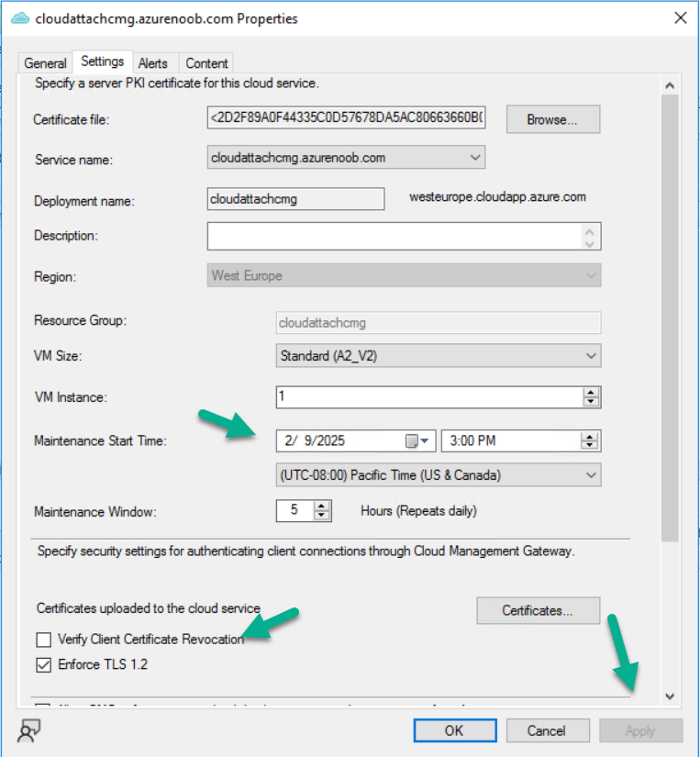This screenshot has height=757, width=700.
Task: Click the cloud icon in title bar
Action: pyautogui.click(x=20, y=18)
